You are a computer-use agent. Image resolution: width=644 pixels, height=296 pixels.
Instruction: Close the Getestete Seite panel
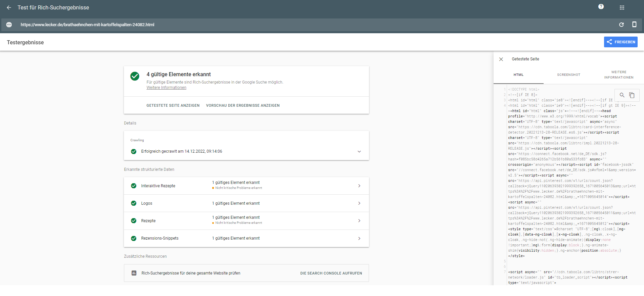501,59
